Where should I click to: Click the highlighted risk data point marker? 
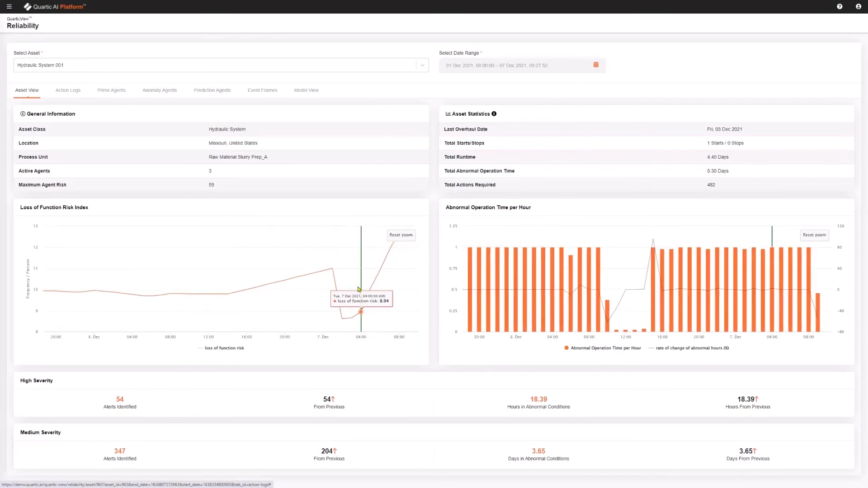361,312
